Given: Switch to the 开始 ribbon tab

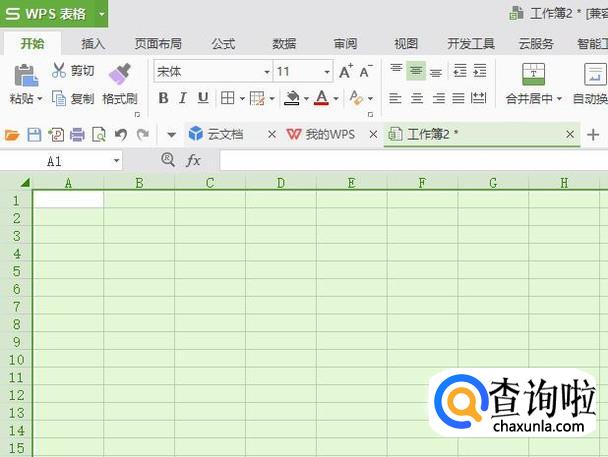Looking at the screenshot, I should point(32,43).
